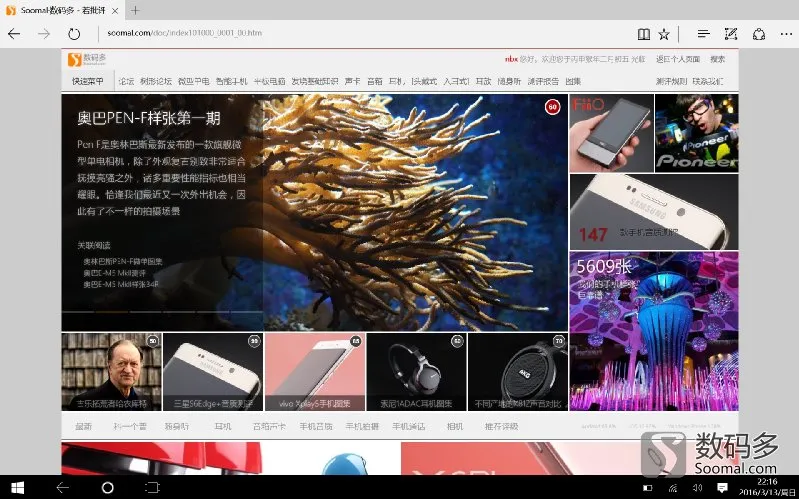Refresh the page with reload icon
799x499 pixels.
coord(74,34)
